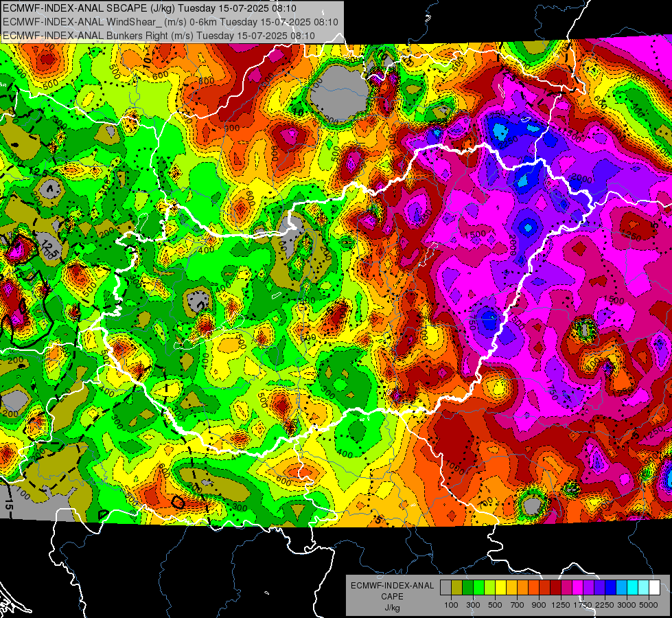Image resolution: width=672 pixels, height=618 pixels.
Task: Pick the bright green legend swatch after 300
Action: point(478,588)
